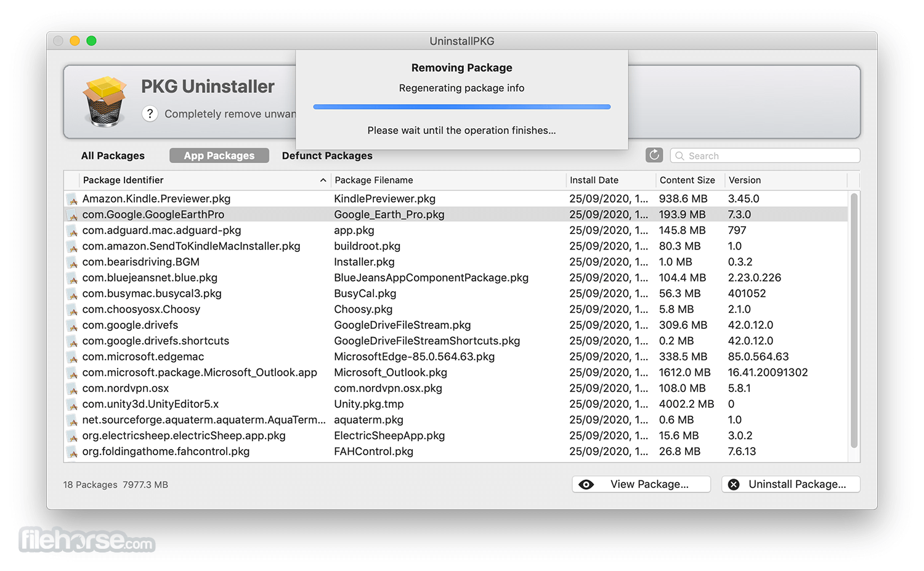Toggle the sort arrow in Package Identifier header
Image resolution: width=924 pixels, height=571 pixels.
pos(323,180)
